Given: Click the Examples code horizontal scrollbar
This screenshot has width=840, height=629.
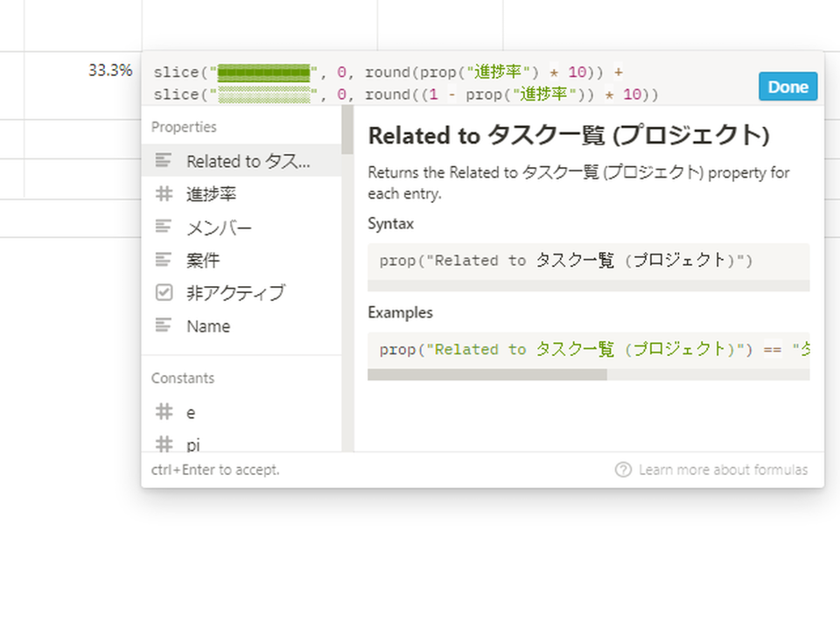Looking at the screenshot, I should pos(588,374).
